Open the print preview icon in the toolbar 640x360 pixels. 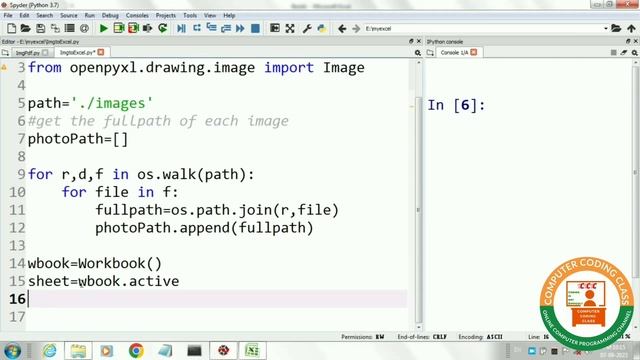(x=70, y=28)
